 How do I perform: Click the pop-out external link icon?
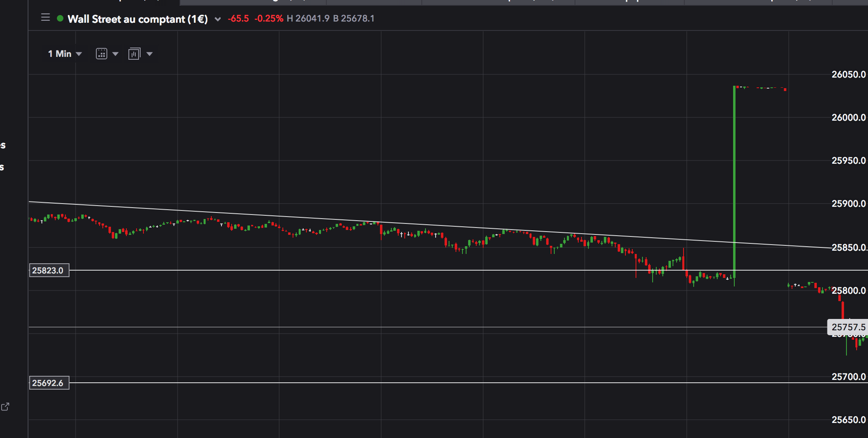pos(5,407)
